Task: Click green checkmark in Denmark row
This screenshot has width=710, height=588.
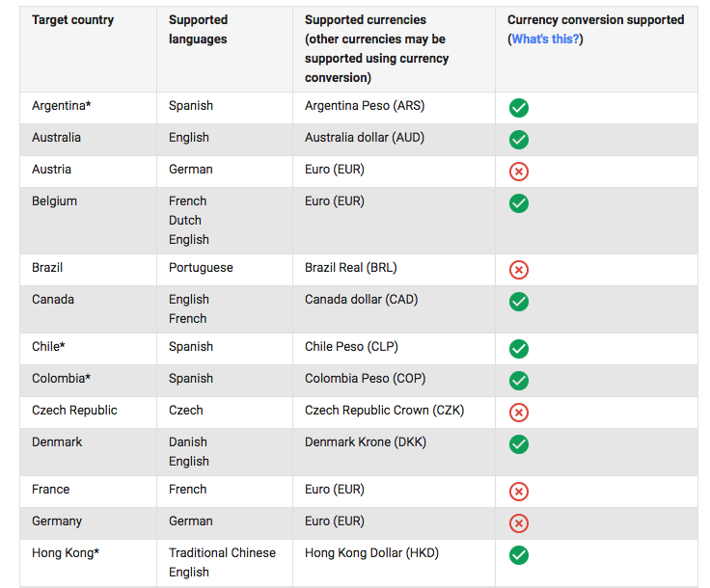Action: (519, 444)
